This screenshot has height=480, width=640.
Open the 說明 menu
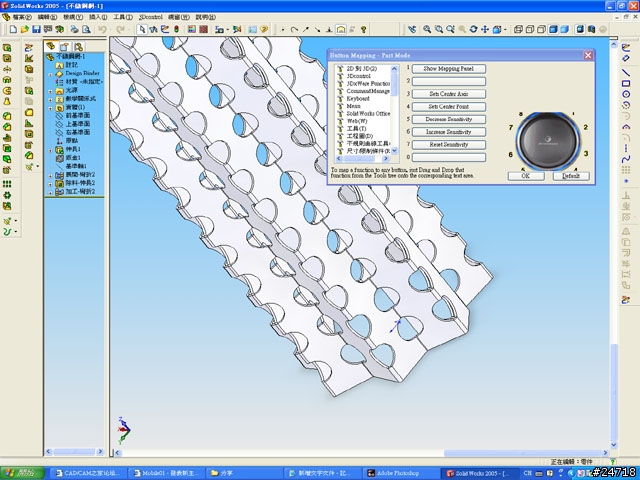206,17
